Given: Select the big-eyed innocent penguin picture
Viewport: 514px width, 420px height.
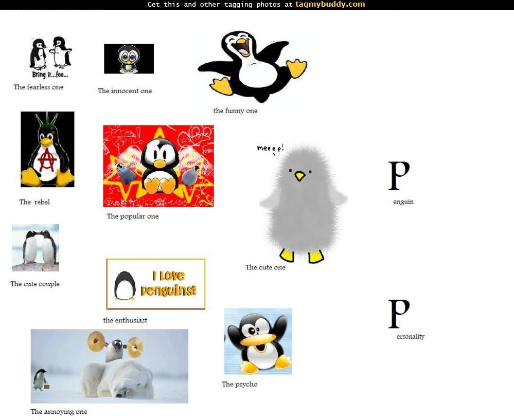Looking at the screenshot, I should (x=129, y=59).
